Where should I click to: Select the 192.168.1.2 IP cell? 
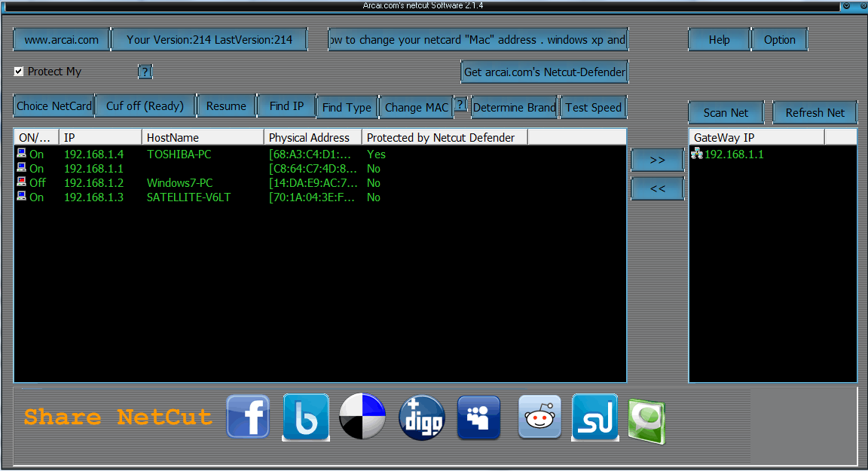coord(94,183)
